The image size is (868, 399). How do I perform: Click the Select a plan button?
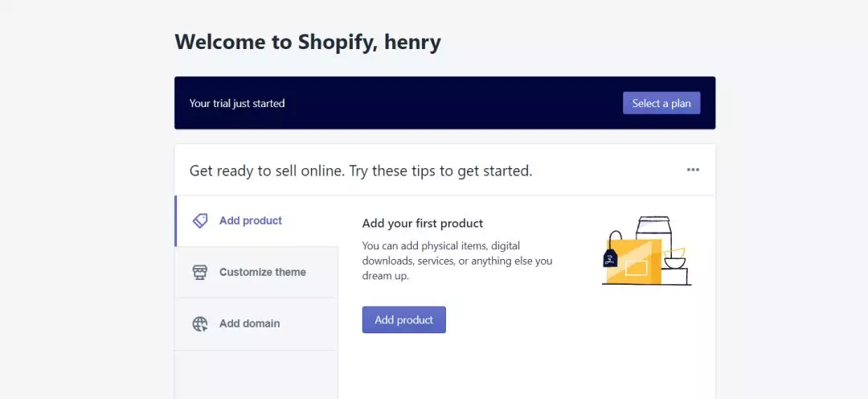661,103
